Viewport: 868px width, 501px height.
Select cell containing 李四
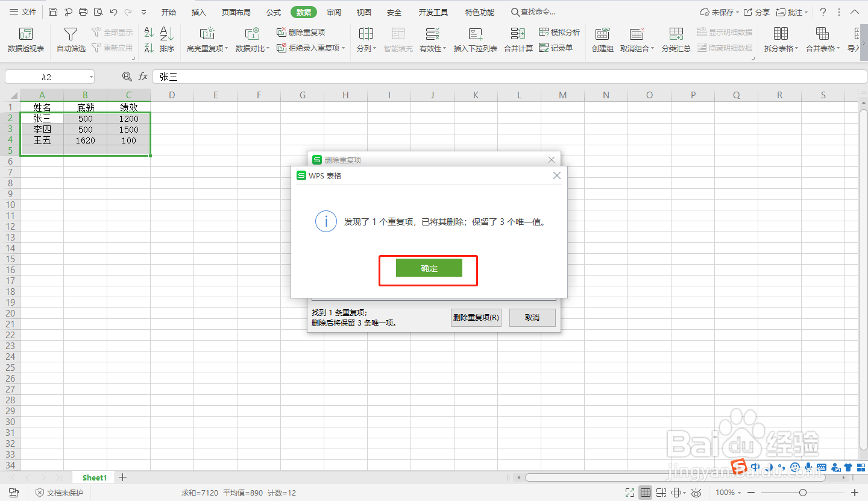click(42, 130)
